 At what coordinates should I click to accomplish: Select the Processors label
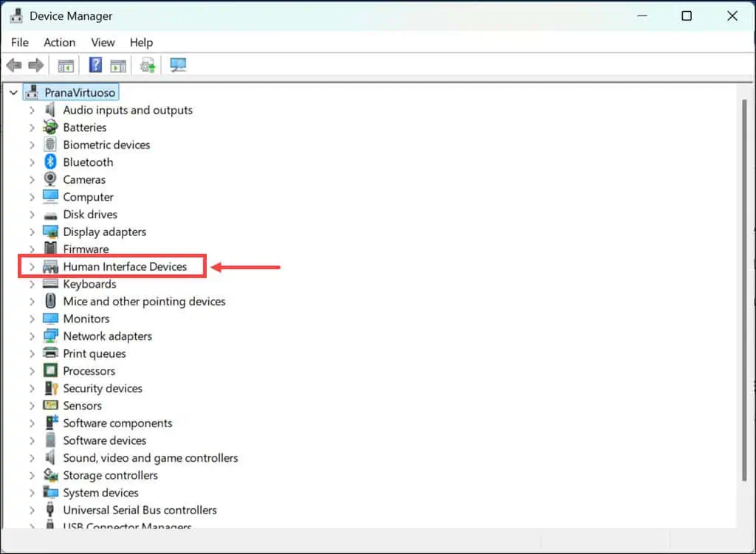pyautogui.click(x=89, y=371)
